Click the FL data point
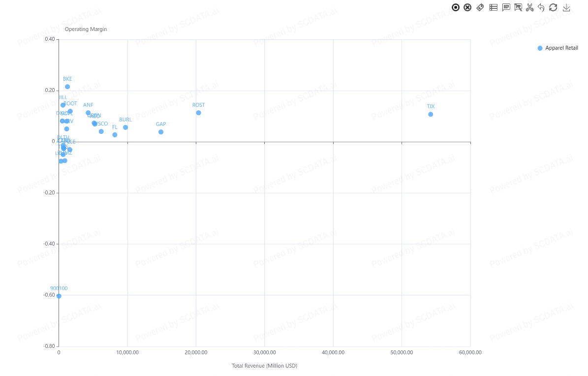 (115, 135)
